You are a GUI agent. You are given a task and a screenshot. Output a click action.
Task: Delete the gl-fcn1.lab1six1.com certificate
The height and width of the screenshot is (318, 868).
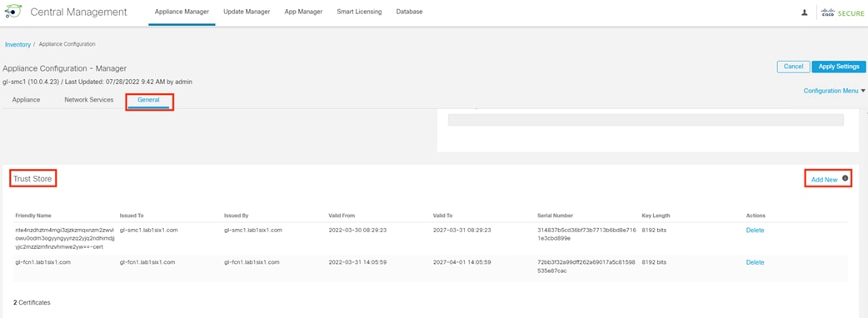755,262
